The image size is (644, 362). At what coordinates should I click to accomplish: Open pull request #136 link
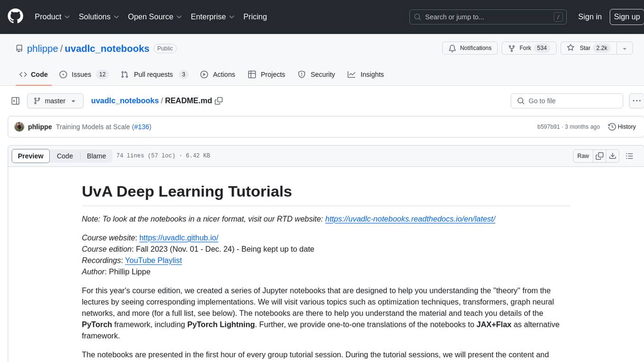click(142, 127)
